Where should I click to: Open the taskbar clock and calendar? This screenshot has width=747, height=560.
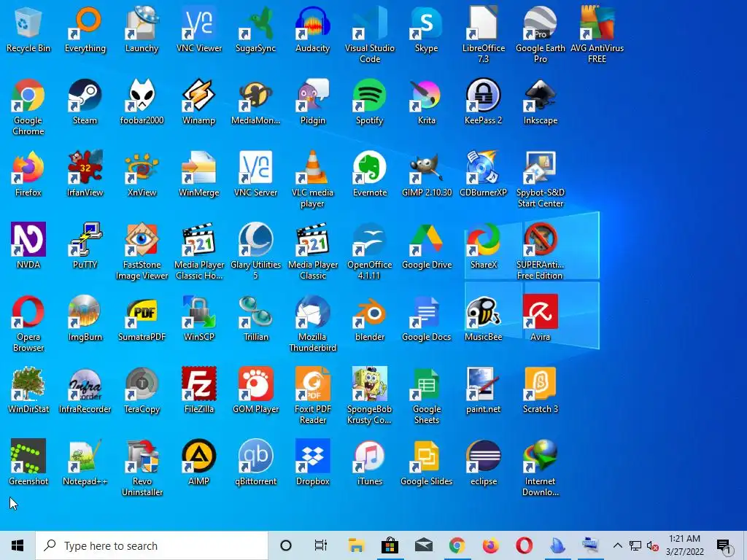point(684,545)
